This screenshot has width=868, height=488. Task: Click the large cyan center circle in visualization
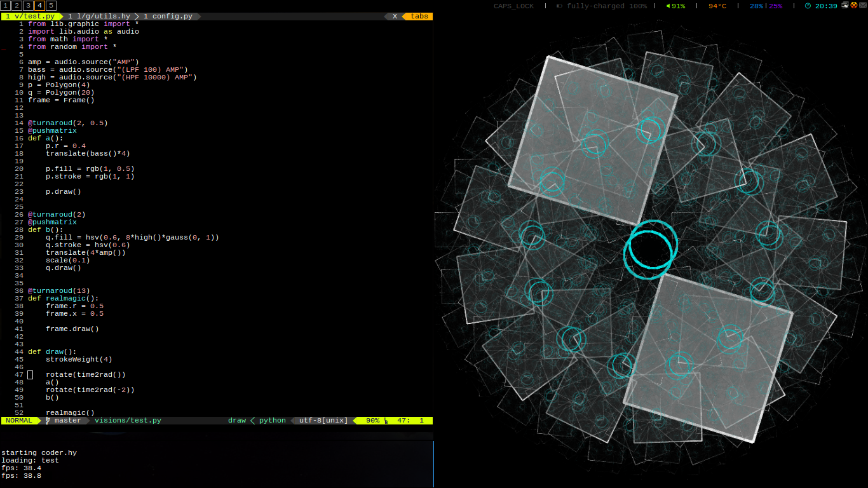[x=649, y=250]
